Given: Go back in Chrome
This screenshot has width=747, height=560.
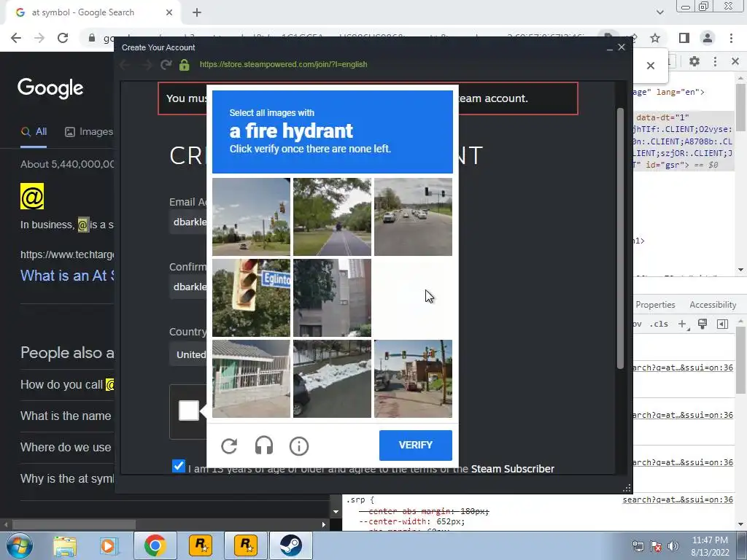Looking at the screenshot, I should [x=16, y=38].
